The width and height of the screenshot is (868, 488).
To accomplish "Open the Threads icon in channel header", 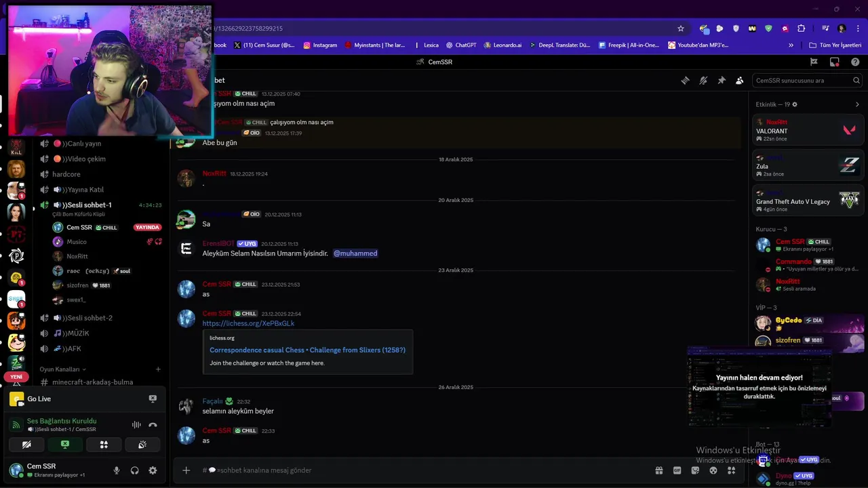I will pyautogui.click(x=685, y=80).
